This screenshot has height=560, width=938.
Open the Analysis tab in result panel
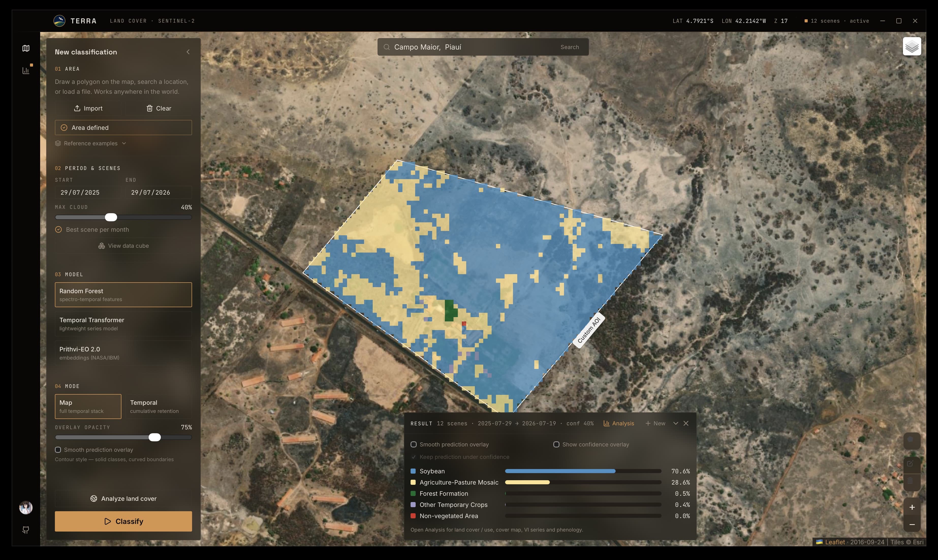(619, 423)
